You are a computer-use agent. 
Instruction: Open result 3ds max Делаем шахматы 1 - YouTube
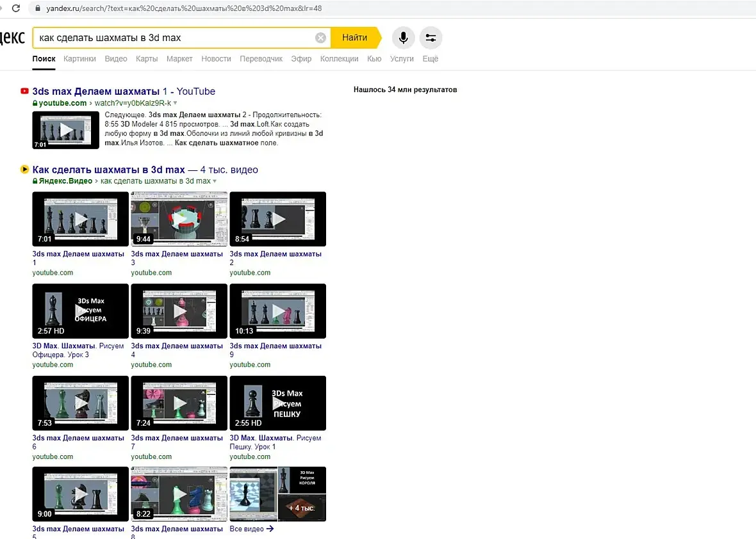coord(124,91)
